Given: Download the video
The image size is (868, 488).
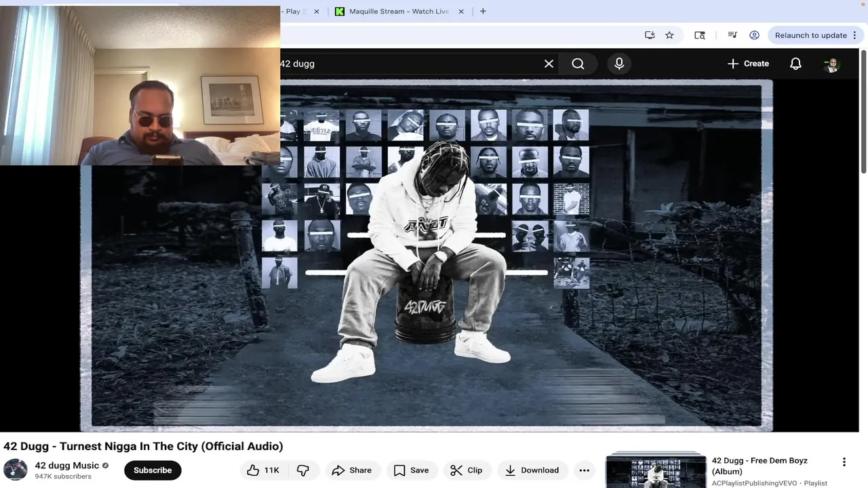Looking at the screenshot, I should (x=533, y=470).
